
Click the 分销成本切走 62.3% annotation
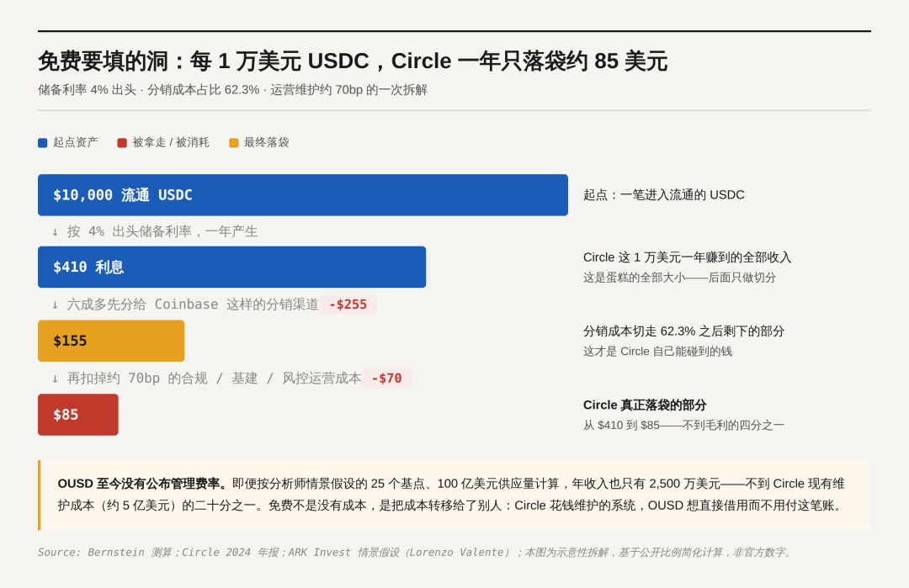point(683,331)
